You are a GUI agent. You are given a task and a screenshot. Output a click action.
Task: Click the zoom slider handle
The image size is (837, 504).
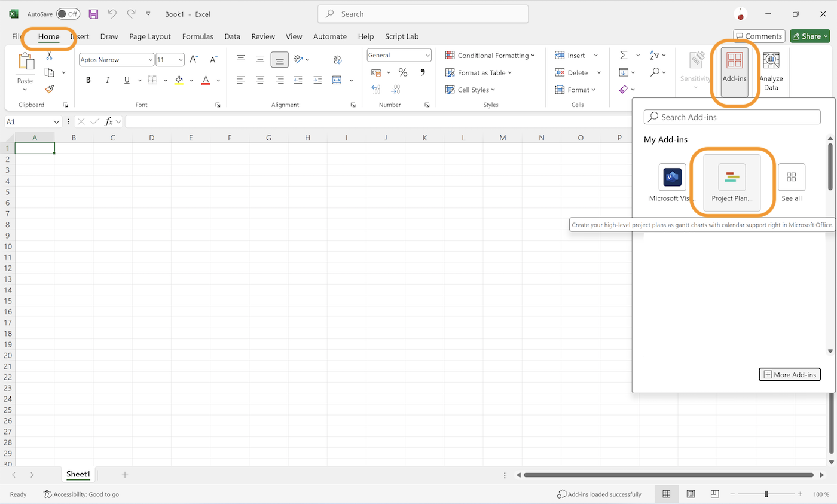point(766,494)
